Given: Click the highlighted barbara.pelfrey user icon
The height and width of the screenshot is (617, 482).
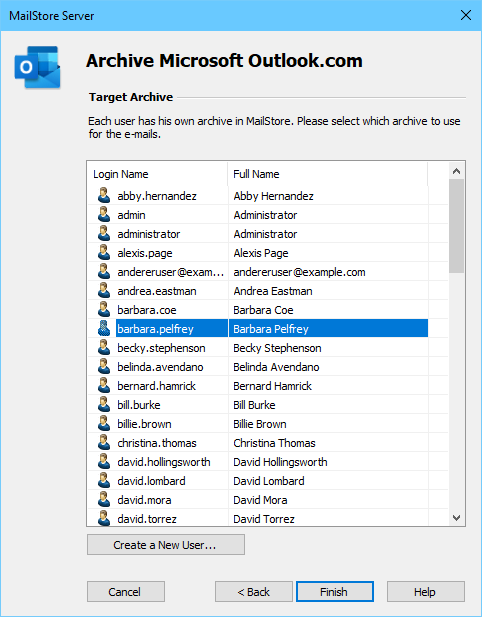Looking at the screenshot, I should tap(104, 328).
